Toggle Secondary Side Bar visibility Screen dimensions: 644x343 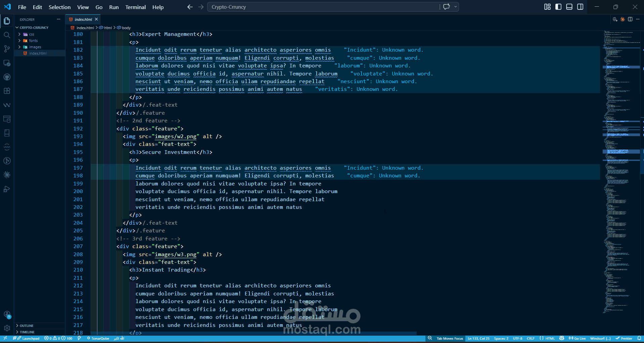point(580,7)
